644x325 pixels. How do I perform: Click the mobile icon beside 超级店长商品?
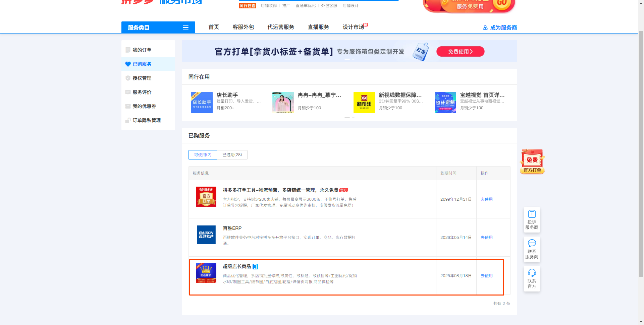(x=255, y=267)
